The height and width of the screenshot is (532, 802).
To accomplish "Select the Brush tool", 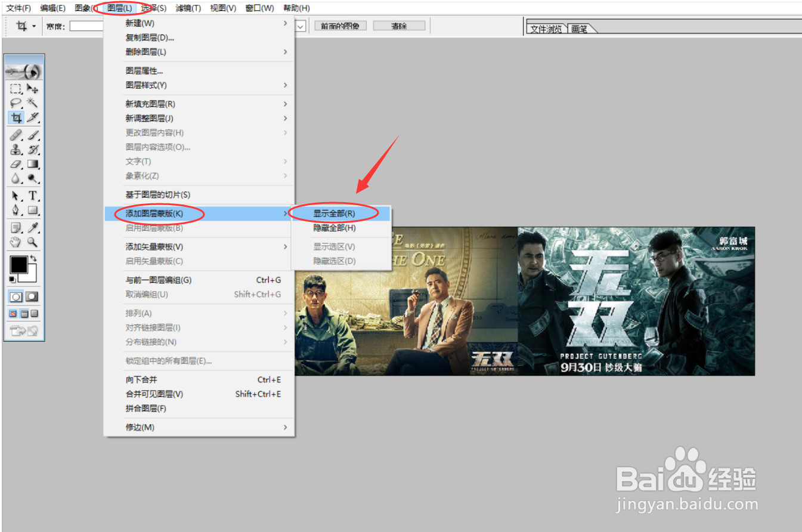I will point(33,135).
